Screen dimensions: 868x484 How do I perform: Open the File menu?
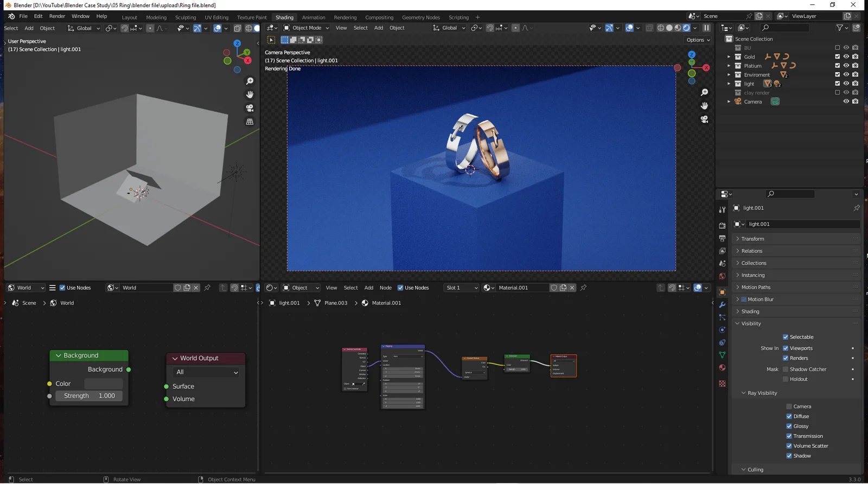pos(23,16)
